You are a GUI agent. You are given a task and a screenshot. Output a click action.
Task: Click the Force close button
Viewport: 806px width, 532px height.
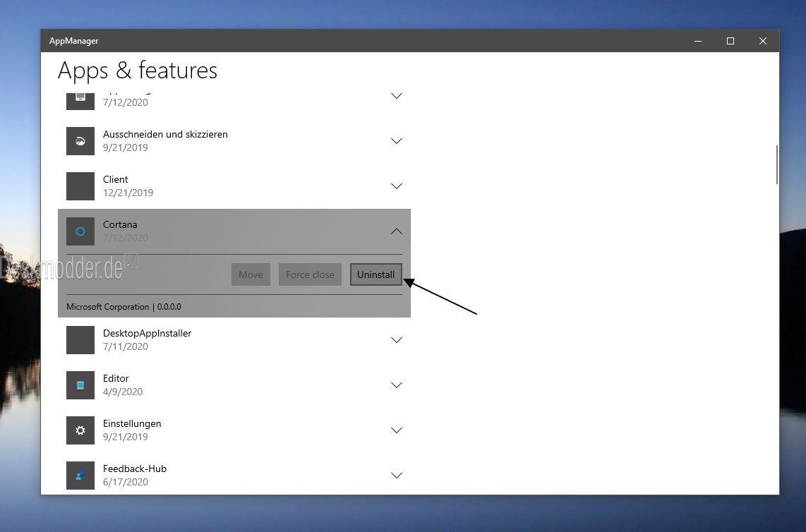point(310,274)
